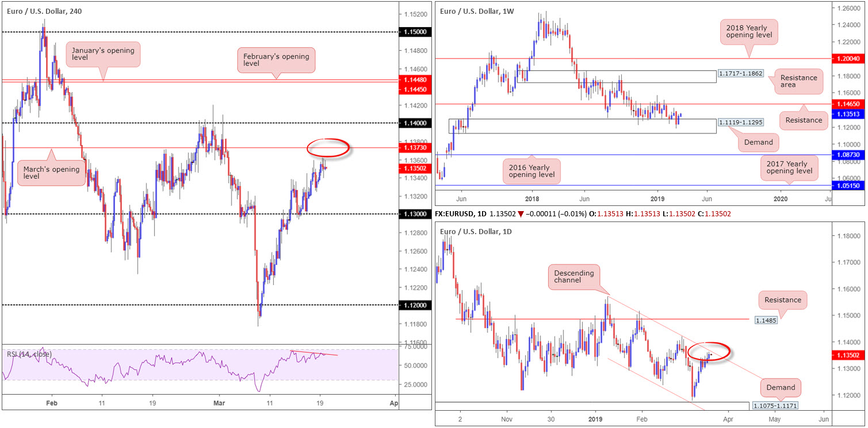Click the 1.26000 axis value on weekly chart
868x428 pixels.
click(849, 8)
